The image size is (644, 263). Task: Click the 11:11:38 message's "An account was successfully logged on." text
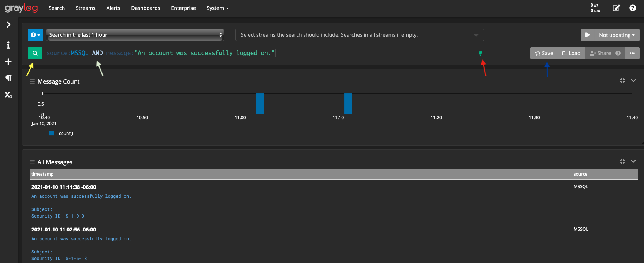click(81, 196)
